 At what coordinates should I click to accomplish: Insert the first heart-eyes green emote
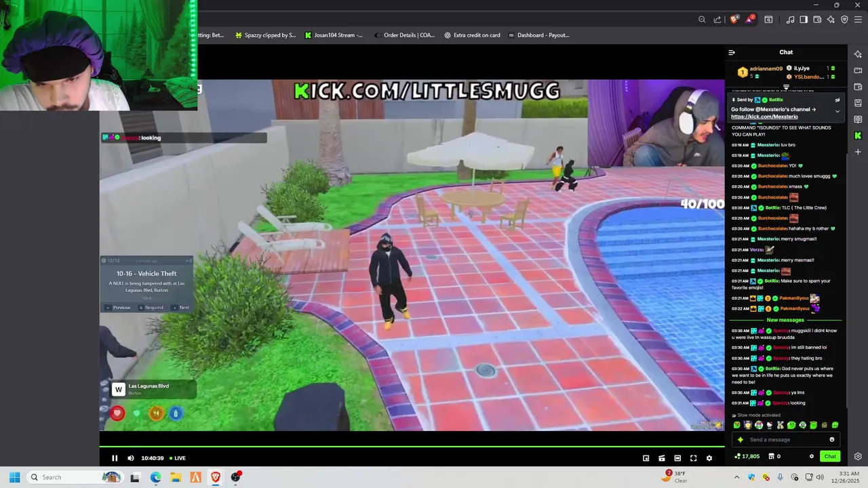pos(737,425)
